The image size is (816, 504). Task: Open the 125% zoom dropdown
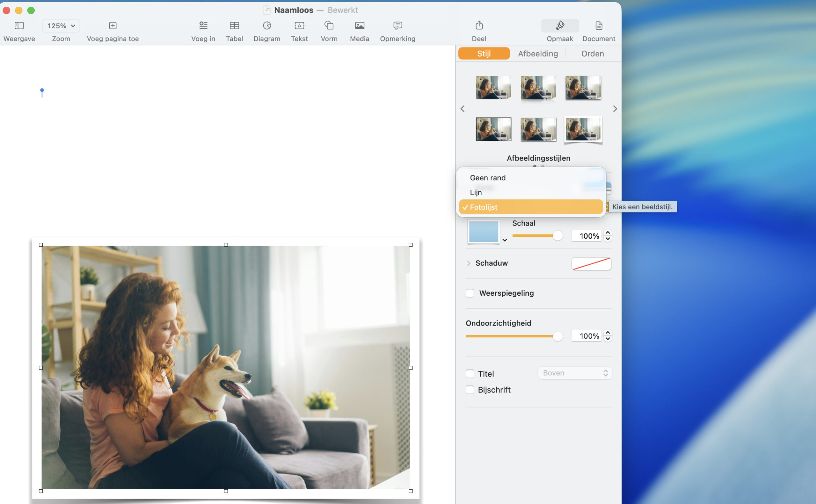(61, 26)
